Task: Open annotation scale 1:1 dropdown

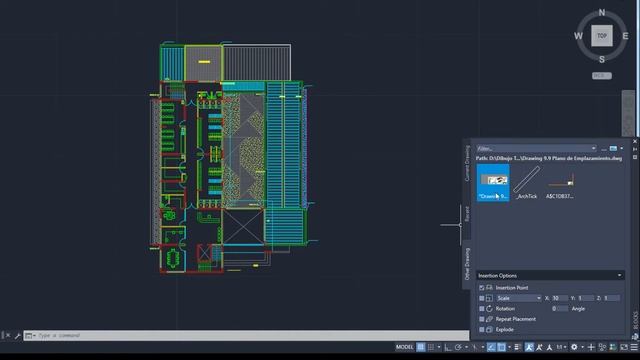Action: point(562,347)
